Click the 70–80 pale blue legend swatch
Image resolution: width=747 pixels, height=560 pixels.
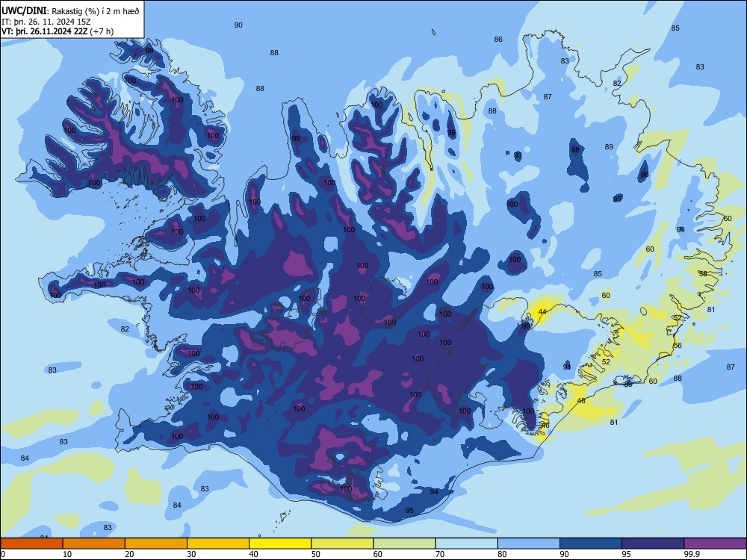(466, 544)
